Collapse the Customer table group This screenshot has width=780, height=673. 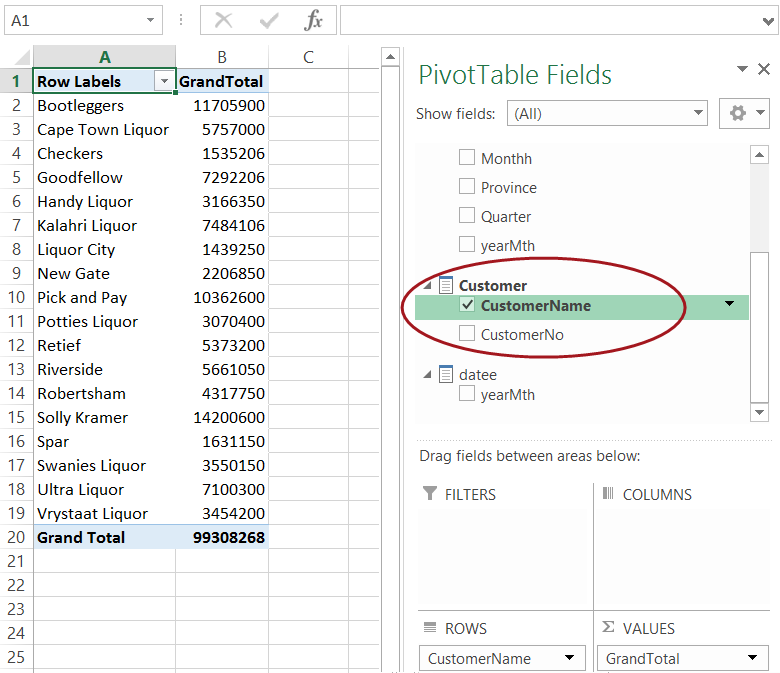[x=428, y=286]
